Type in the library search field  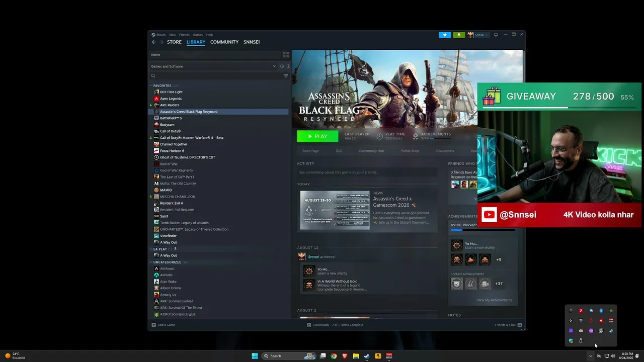click(x=219, y=76)
